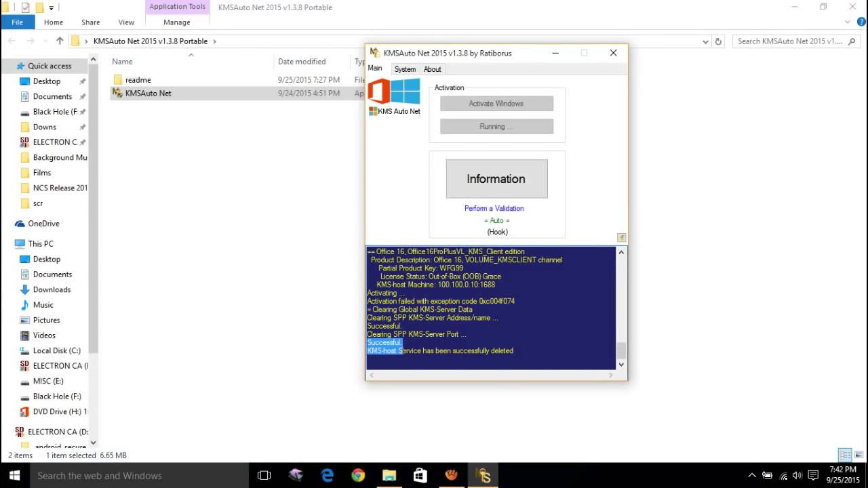
Task: Expand the address bar history dropdown
Action: [705, 41]
